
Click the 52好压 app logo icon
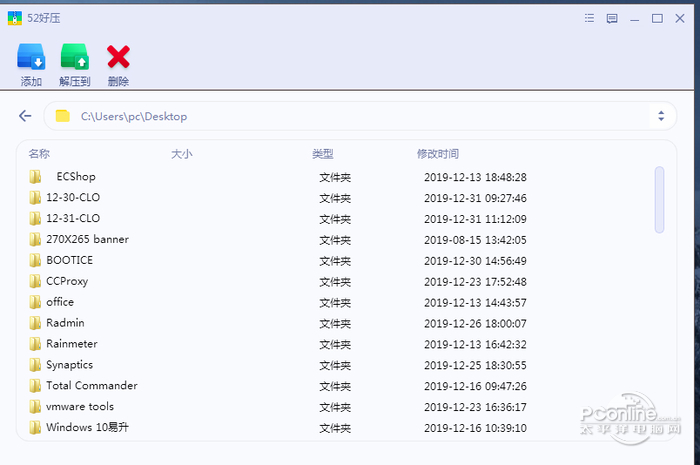(15, 18)
